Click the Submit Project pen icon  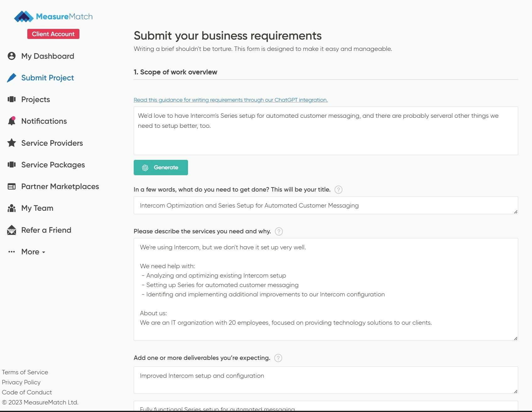pyautogui.click(x=12, y=78)
